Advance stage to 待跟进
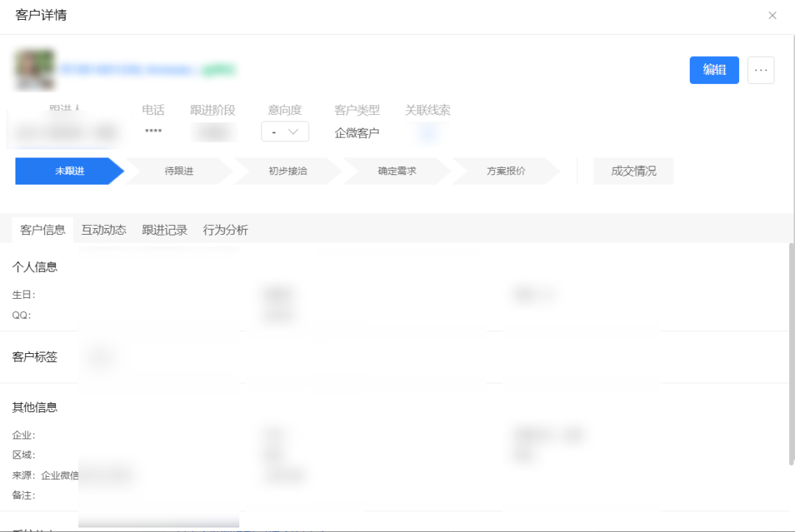This screenshot has width=795, height=532. [177, 171]
